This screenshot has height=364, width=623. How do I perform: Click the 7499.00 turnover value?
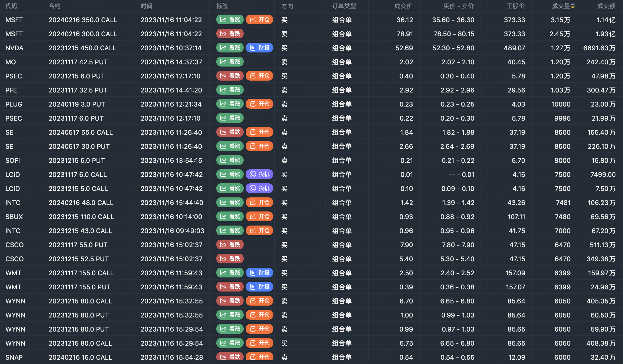click(x=603, y=174)
